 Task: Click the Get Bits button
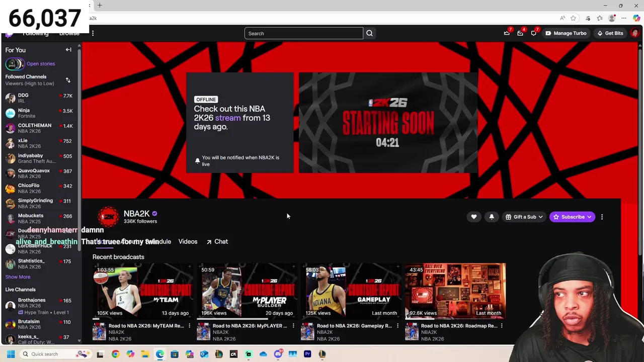pos(609,33)
